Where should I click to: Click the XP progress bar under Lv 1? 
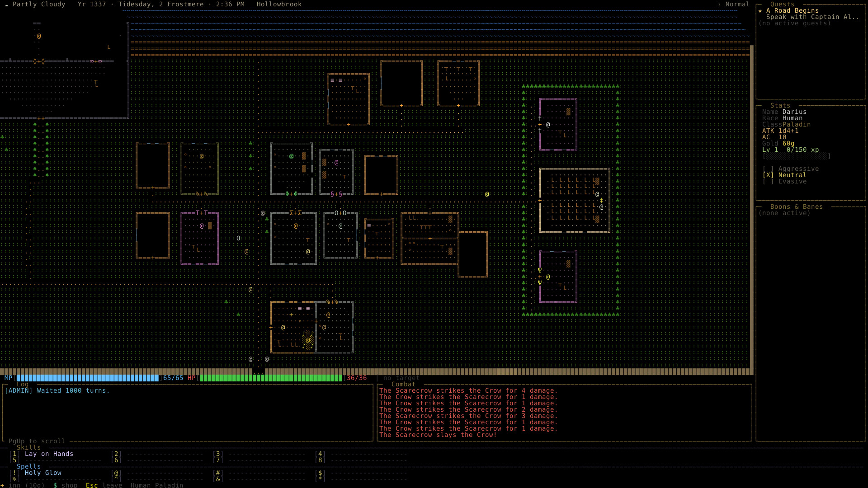pyautogui.click(x=797, y=156)
